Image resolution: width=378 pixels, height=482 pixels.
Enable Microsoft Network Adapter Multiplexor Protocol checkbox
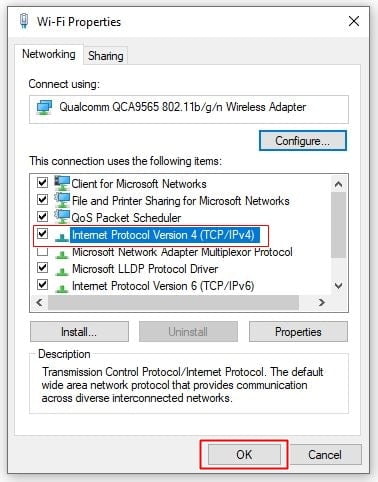click(x=42, y=251)
